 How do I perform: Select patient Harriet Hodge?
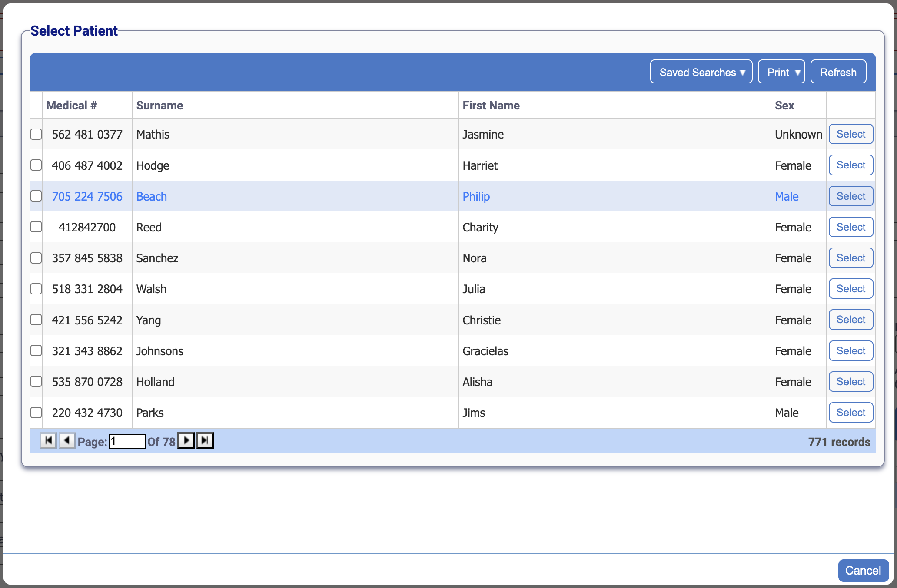pyautogui.click(x=850, y=165)
